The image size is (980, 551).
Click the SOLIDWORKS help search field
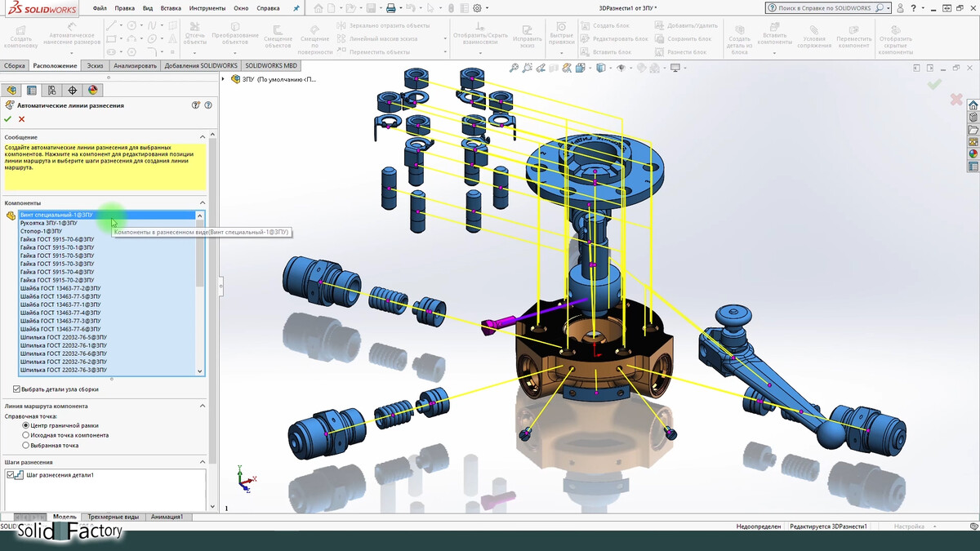[x=824, y=8]
